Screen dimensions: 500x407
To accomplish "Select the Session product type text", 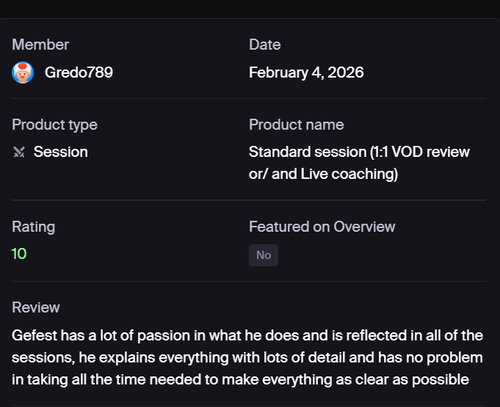I will 61,152.
